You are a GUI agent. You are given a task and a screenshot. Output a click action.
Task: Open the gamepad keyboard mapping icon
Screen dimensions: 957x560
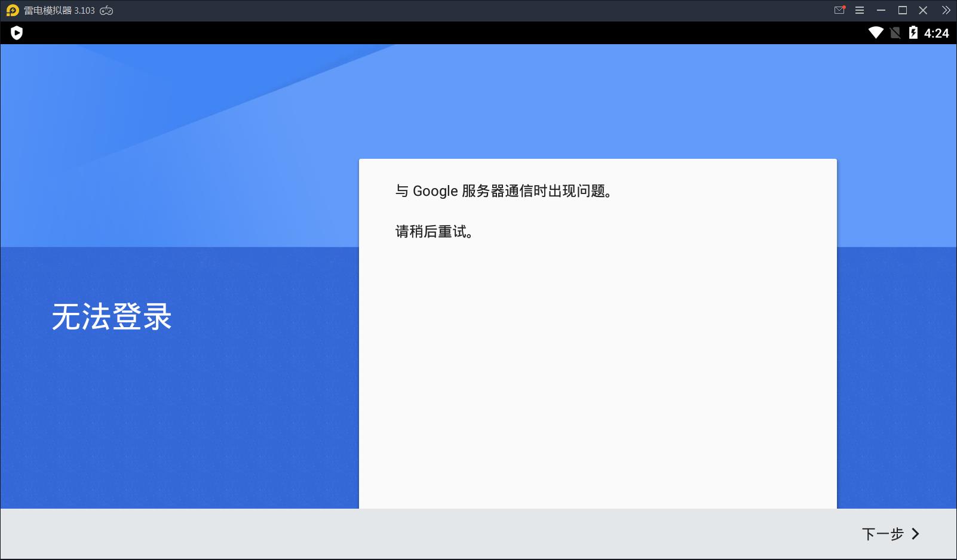click(x=106, y=11)
